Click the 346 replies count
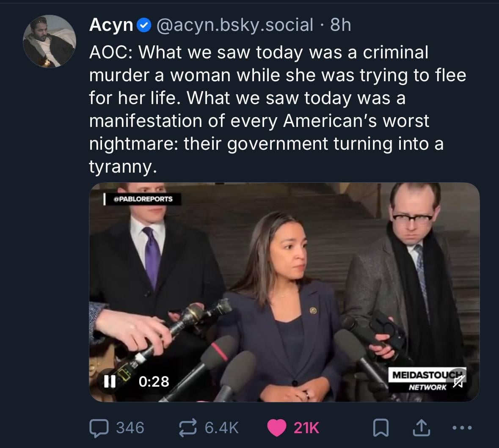Screen dimensions: 499x448 pos(130,427)
